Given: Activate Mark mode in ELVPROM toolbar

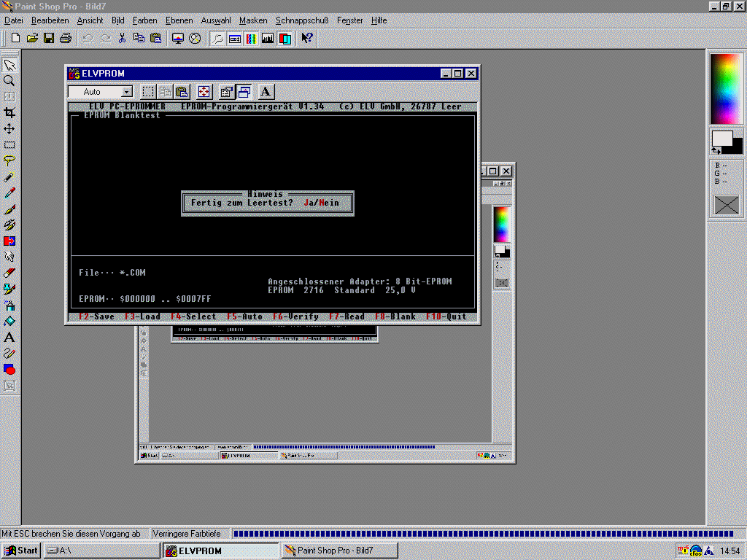Looking at the screenshot, I should 148,91.
